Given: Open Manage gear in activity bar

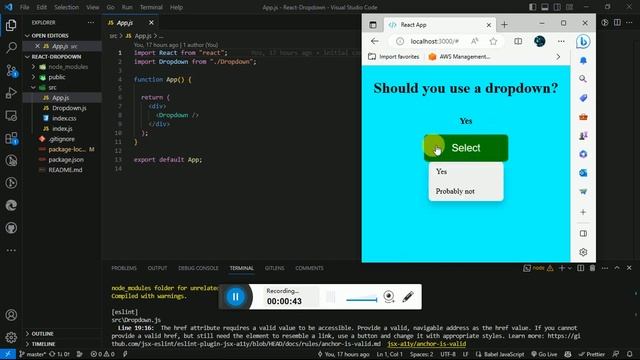Looking at the screenshot, I should [x=11, y=338].
